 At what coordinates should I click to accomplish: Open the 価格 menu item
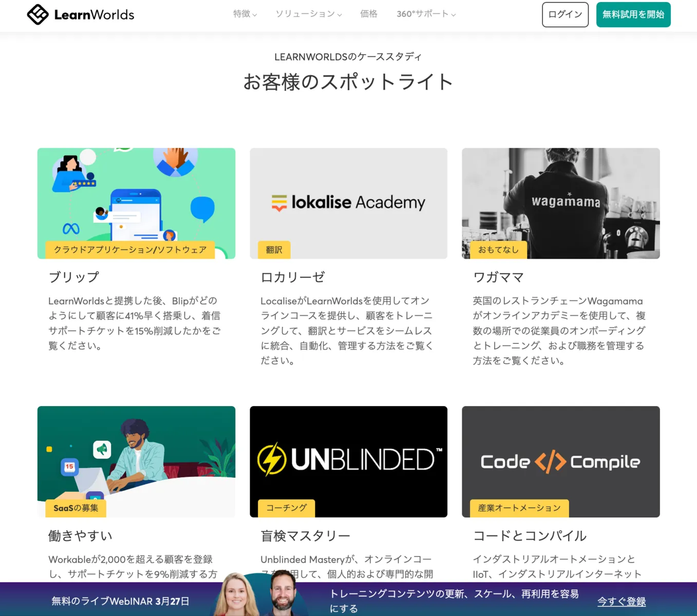coord(369,14)
